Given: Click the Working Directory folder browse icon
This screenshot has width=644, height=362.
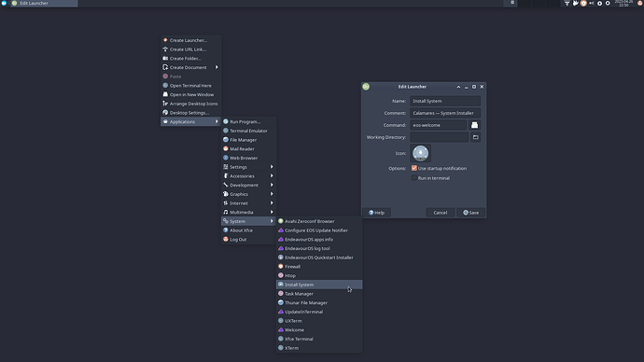Looking at the screenshot, I should tap(476, 137).
